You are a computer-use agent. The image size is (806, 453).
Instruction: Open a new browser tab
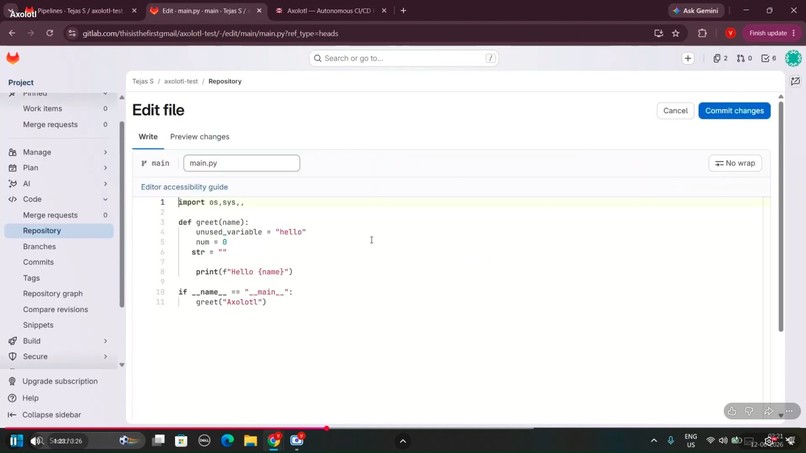(x=403, y=10)
